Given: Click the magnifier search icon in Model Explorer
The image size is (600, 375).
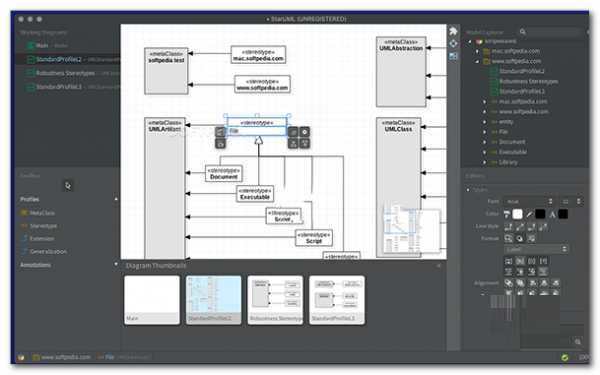Looking at the screenshot, I should point(522,32).
